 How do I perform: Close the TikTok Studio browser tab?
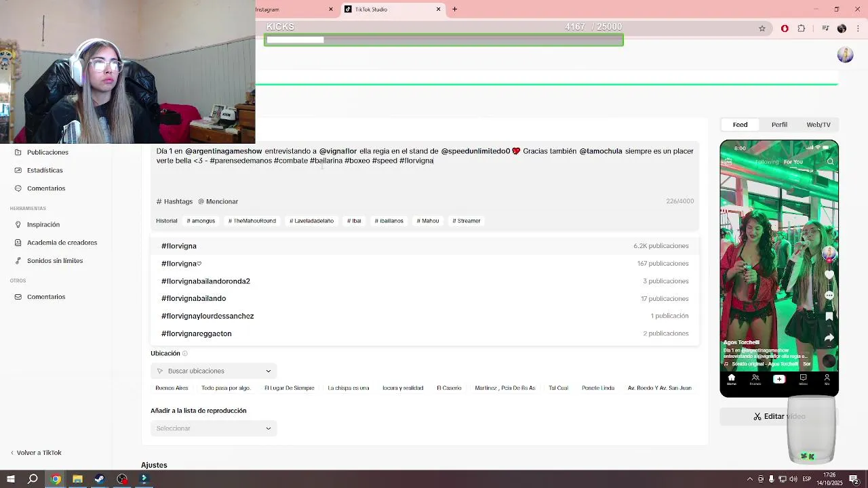tap(438, 9)
